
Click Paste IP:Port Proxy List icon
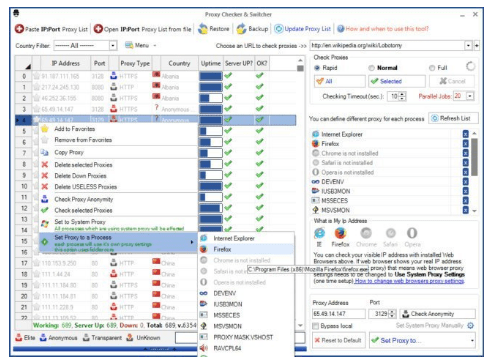click(19, 29)
